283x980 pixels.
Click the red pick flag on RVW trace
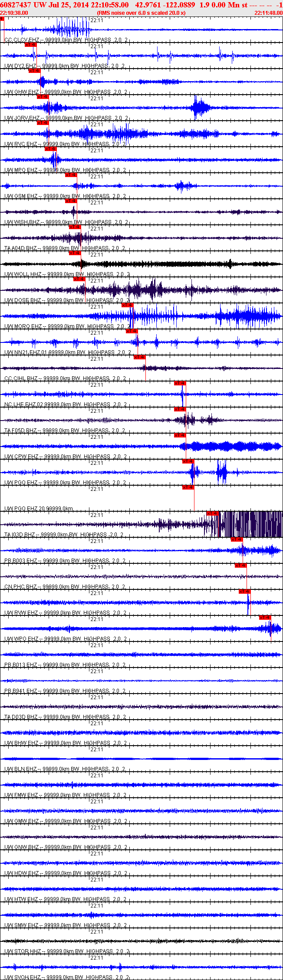click(245, 592)
